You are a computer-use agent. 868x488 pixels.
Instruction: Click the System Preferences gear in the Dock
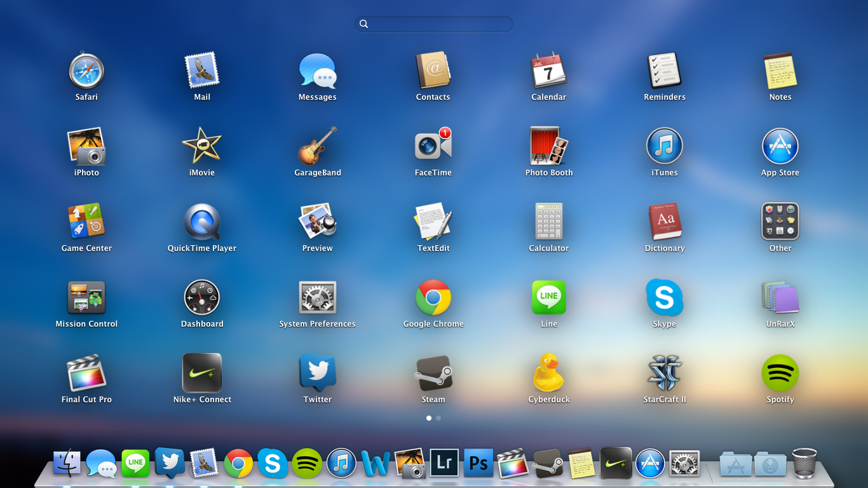(x=684, y=463)
